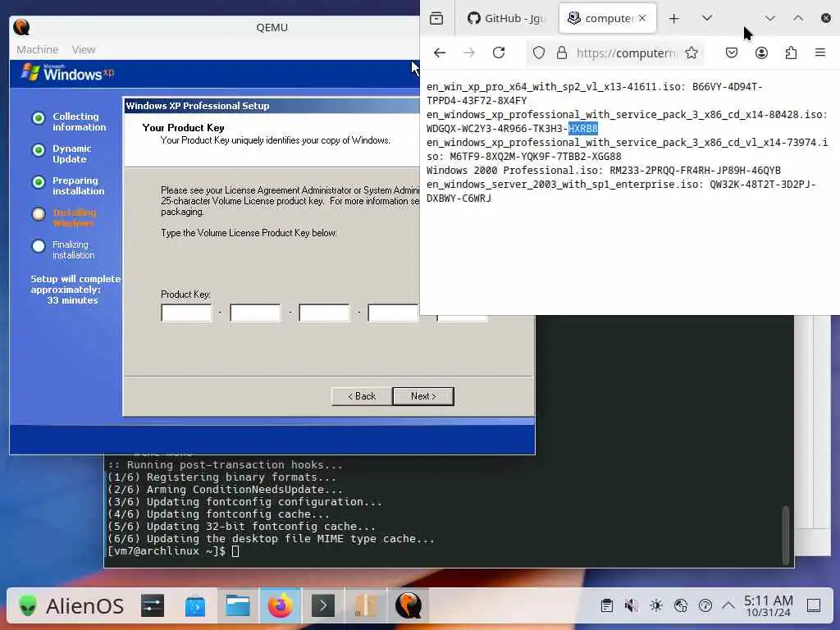The image size is (840, 630).
Task: Switch to the computernewb tab
Action: [x=607, y=18]
